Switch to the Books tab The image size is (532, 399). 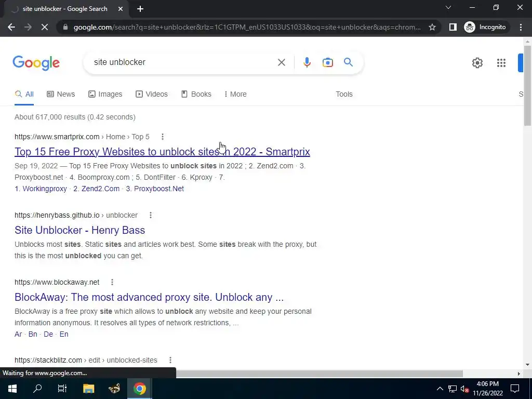coord(196,95)
